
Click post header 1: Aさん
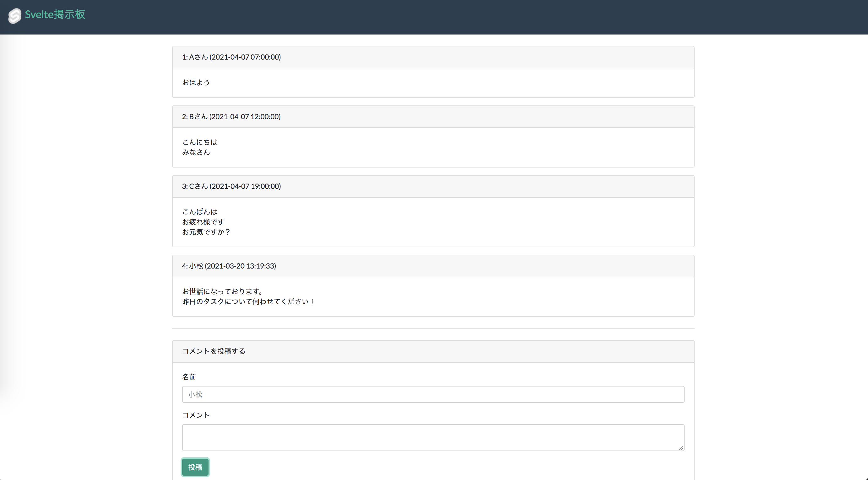click(x=231, y=57)
